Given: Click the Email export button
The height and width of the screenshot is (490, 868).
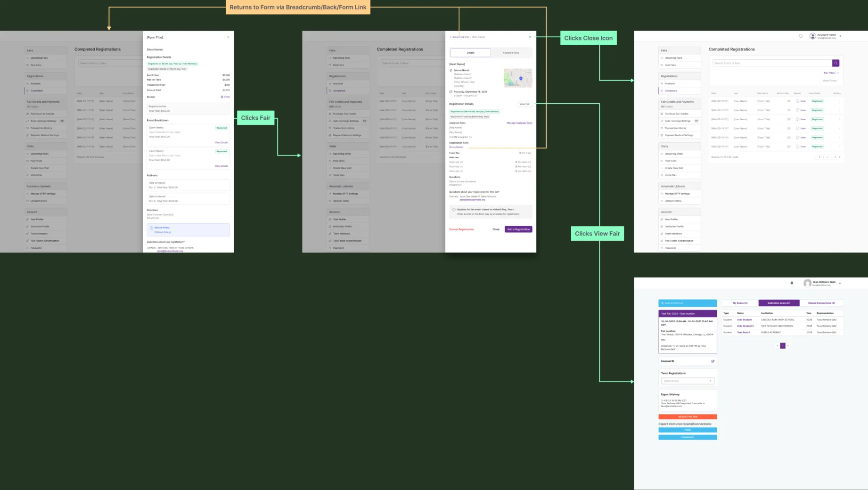Looking at the screenshot, I should click(x=688, y=430).
